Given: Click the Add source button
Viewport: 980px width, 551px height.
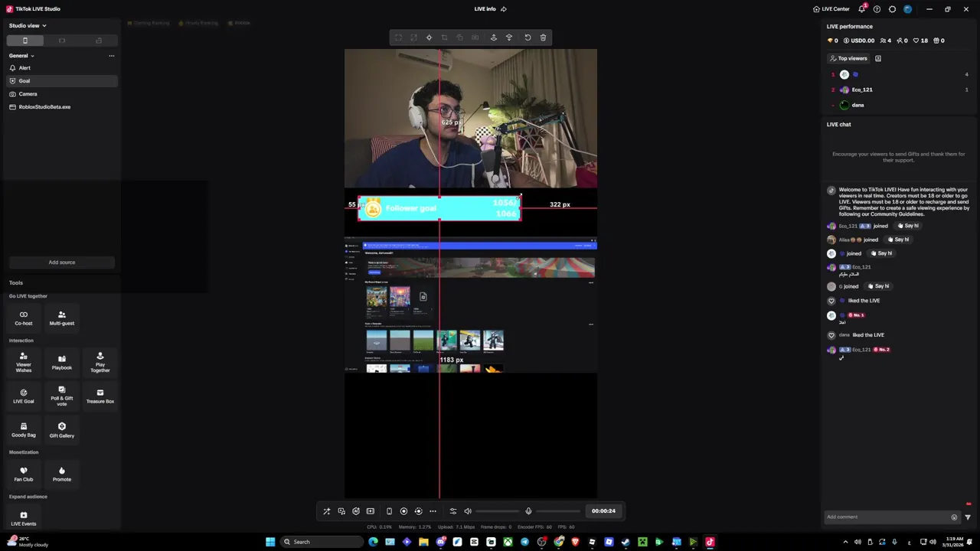Looking at the screenshot, I should (62, 262).
